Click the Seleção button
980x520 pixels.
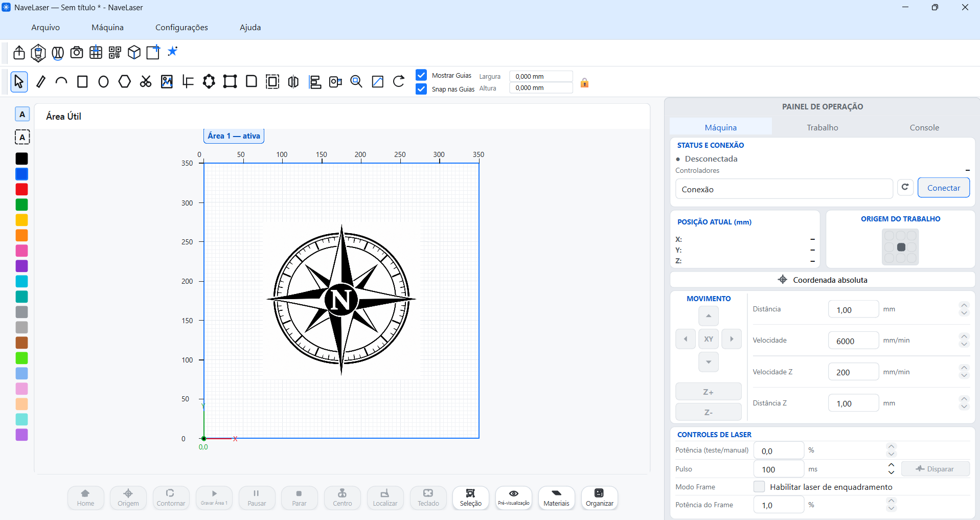(470, 498)
